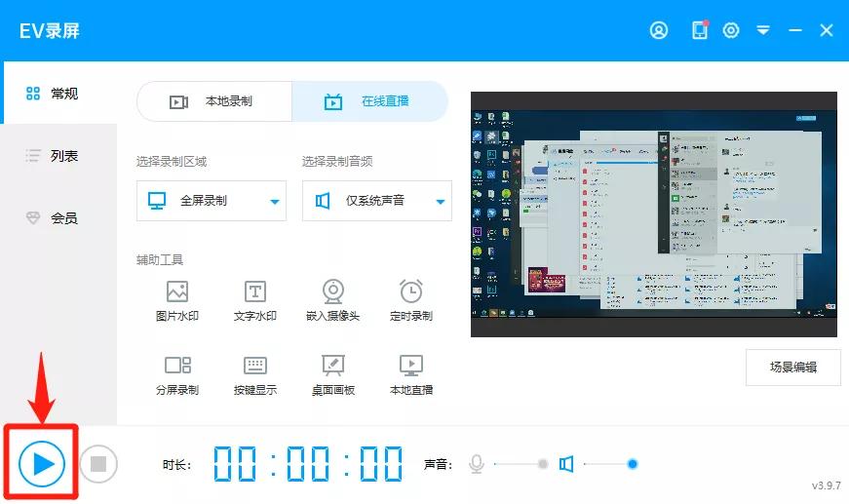Viewport: 849px width, 504px height.
Task: Click the 场景编辑 button
Action: (793, 368)
